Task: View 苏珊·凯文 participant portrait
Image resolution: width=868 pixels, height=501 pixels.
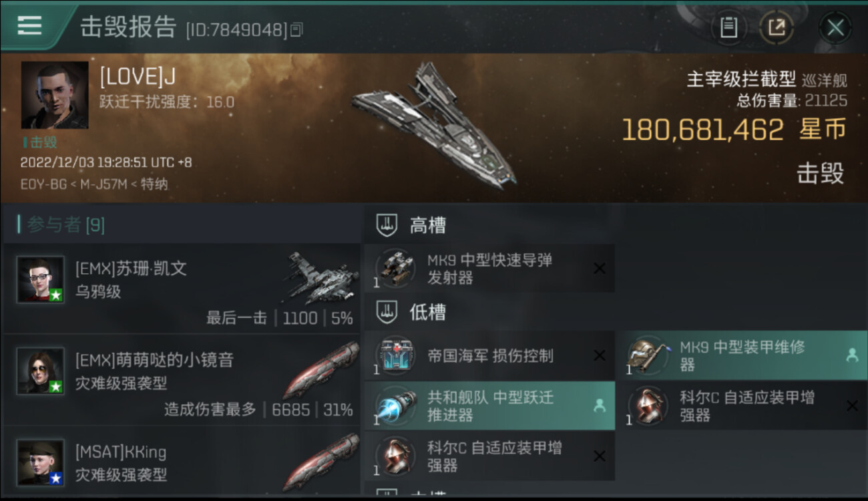Action: pyautogui.click(x=41, y=280)
